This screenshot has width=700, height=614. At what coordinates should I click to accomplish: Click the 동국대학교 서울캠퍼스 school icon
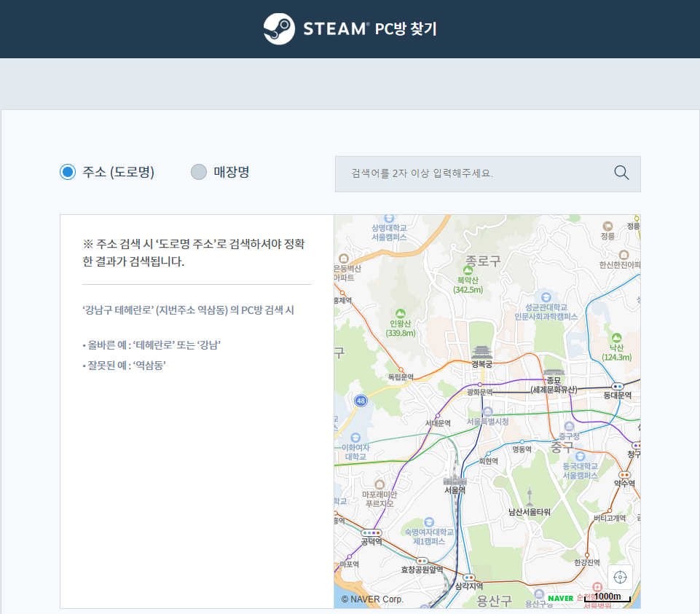pyautogui.click(x=580, y=457)
